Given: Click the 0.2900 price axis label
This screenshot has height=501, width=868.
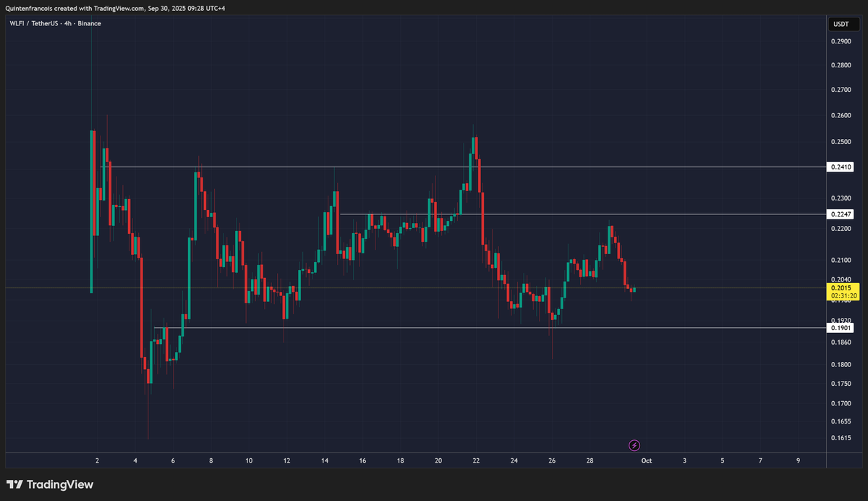Looking at the screenshot, I should (x=841, y=41).
